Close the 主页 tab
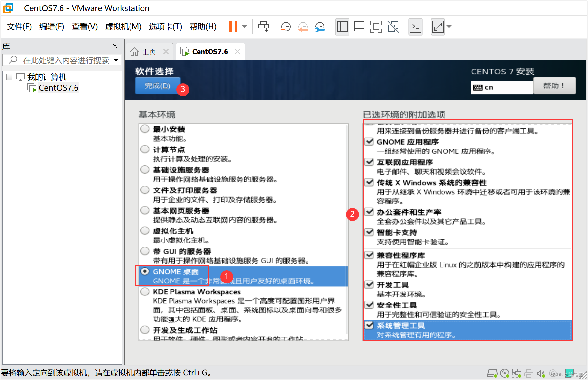Viewport: 588px width, 380px height. pyautogui.click(x=166, y=52)
